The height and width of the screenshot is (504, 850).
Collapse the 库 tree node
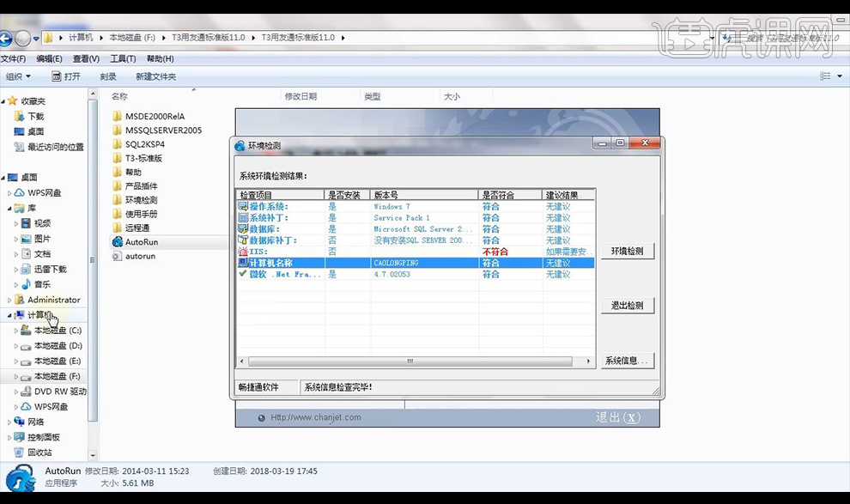coord(9,208)
